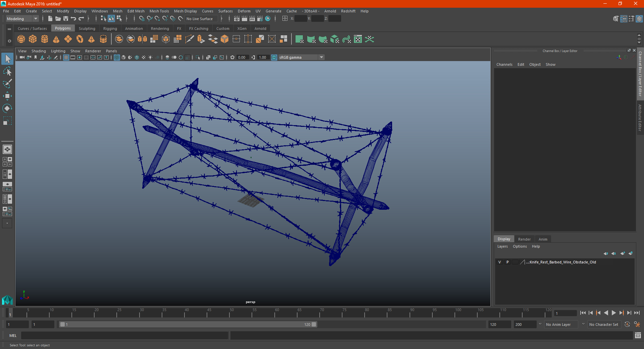Click the Save scene icon

click(x=66, y=19)
